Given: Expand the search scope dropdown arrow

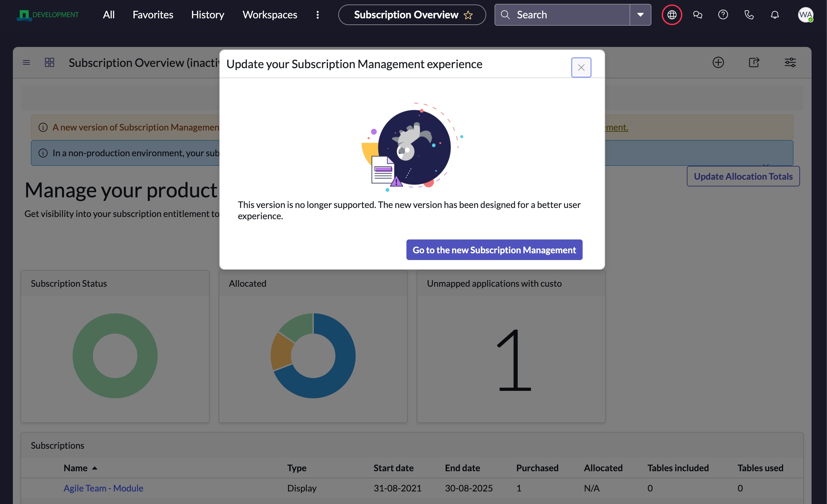Looking at the screenshot, I should [640, 15].
